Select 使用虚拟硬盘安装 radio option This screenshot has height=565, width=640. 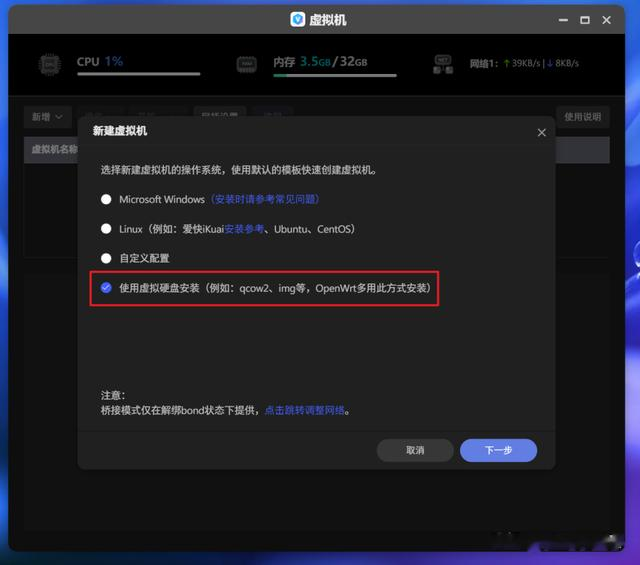click(x=106, y=288)
